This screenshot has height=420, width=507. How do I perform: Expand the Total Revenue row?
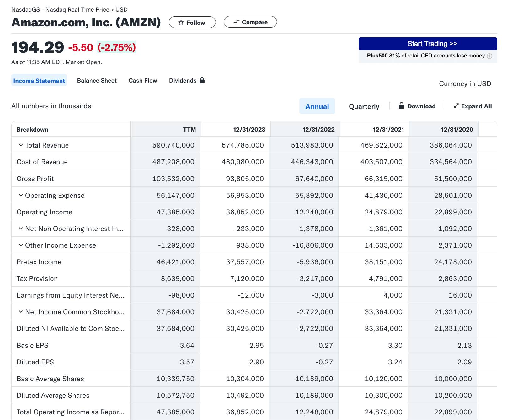click(x=21, y=145)
